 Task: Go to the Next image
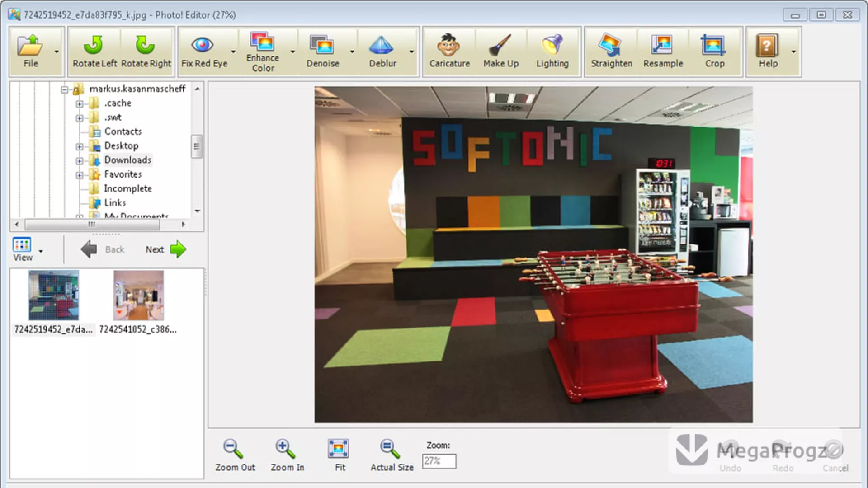[165, 249]
